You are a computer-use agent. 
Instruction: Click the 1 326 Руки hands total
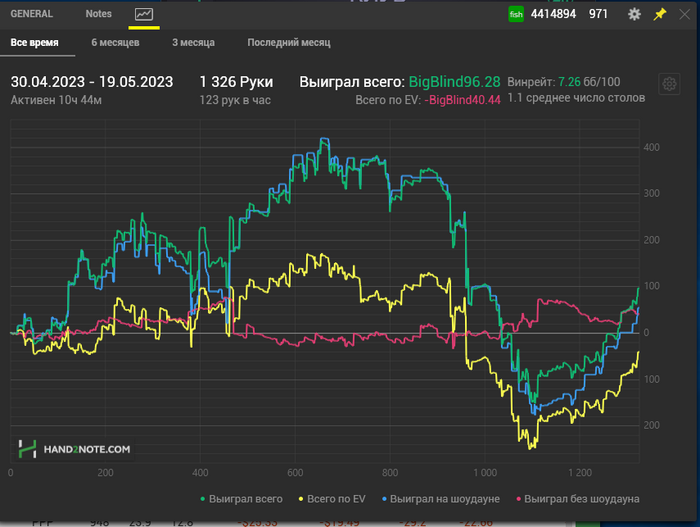[236, 82]
